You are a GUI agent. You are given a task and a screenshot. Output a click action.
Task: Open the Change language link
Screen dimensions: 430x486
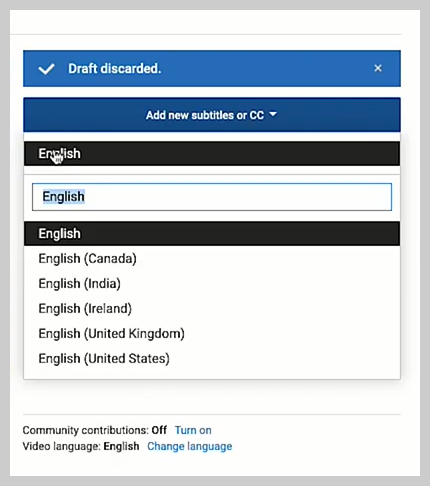coord(189,446)
